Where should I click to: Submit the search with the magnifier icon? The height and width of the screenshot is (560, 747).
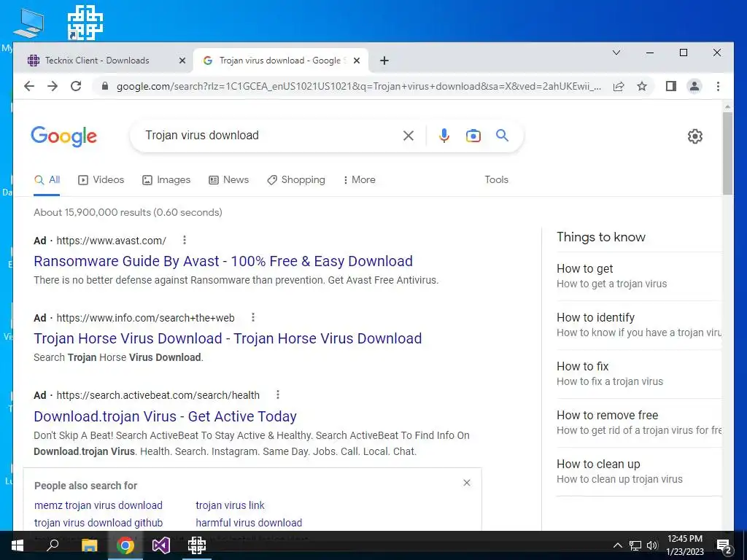pos(502,135)
